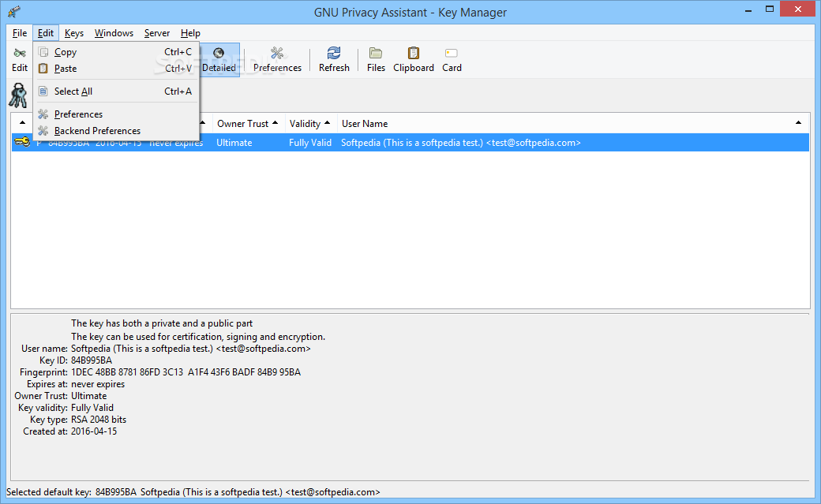The image size is (821, 504).
Task: Click the Key ID 84B995BA in details
Action: [x=92, y=360]
